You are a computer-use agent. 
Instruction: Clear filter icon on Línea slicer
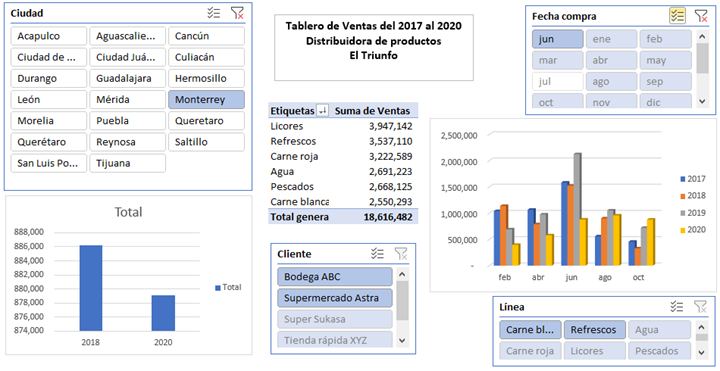(x=700, y=306)
